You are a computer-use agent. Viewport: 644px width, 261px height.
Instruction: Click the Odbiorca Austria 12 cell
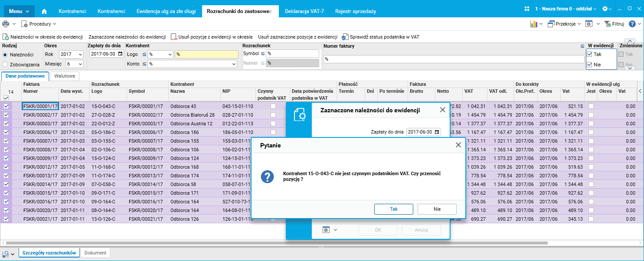click(x=194, y=124)
